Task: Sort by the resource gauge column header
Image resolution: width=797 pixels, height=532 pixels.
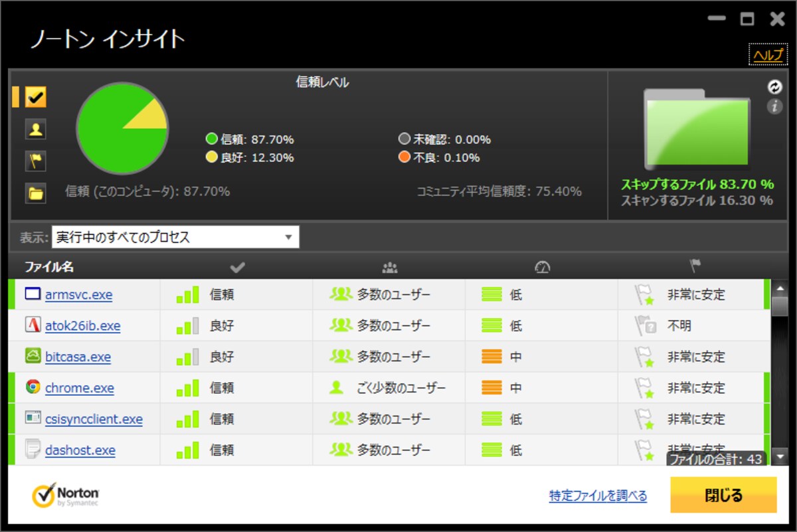Action: 543,268
